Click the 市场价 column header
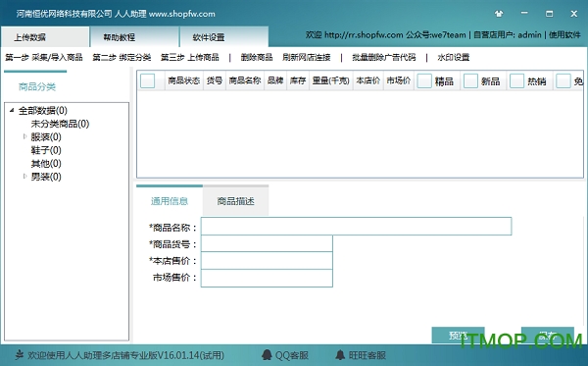 click(398, 80)
